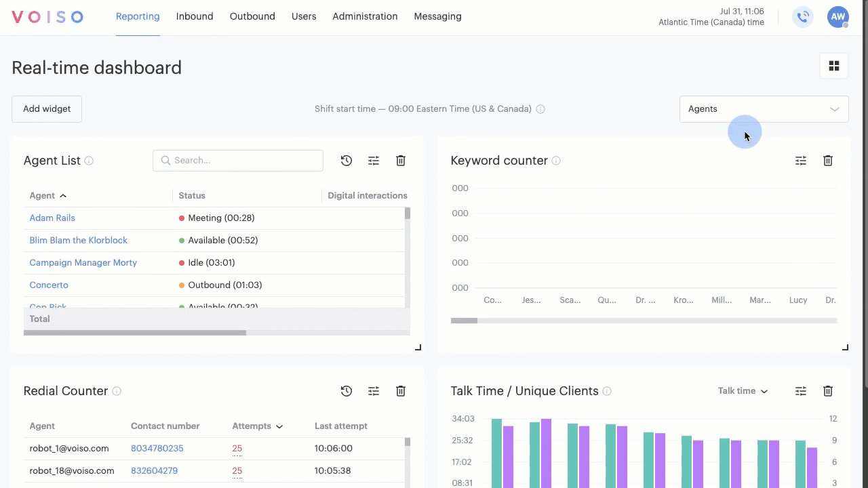Open agent Adam Rails profile link

pos(52,218)
